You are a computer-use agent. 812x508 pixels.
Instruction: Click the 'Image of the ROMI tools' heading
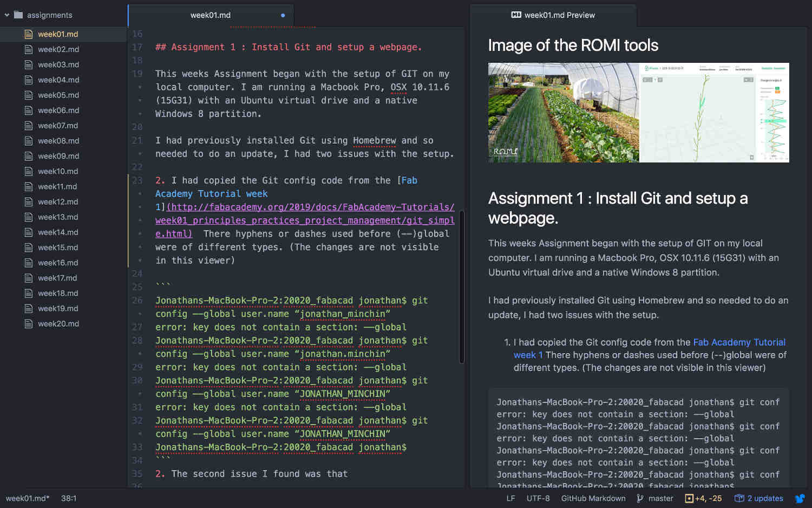(573, 45)
